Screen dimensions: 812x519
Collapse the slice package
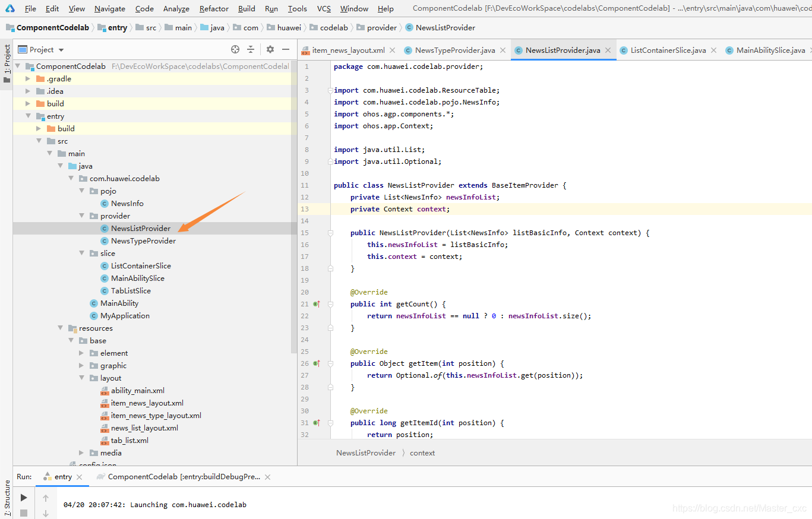pos(81,254)
